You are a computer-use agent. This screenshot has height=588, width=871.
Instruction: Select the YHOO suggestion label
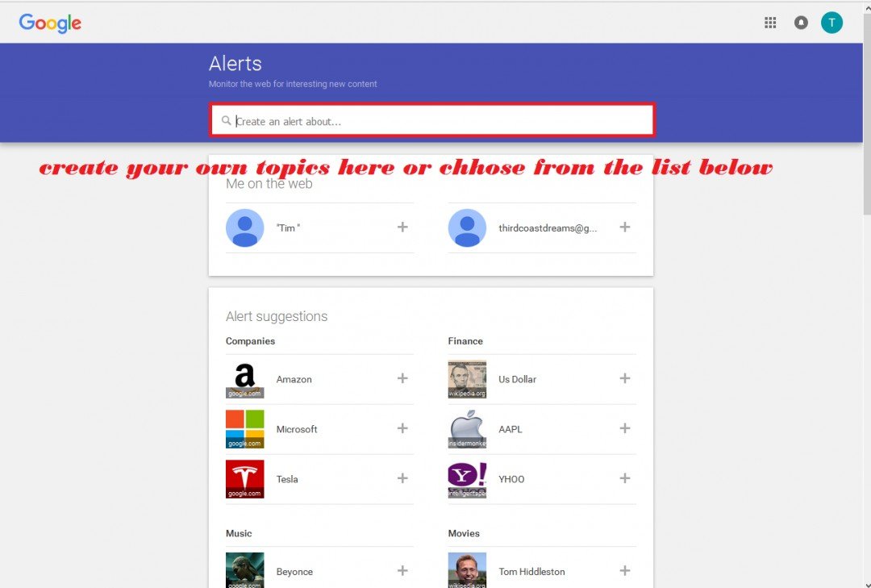click(511, 479)
